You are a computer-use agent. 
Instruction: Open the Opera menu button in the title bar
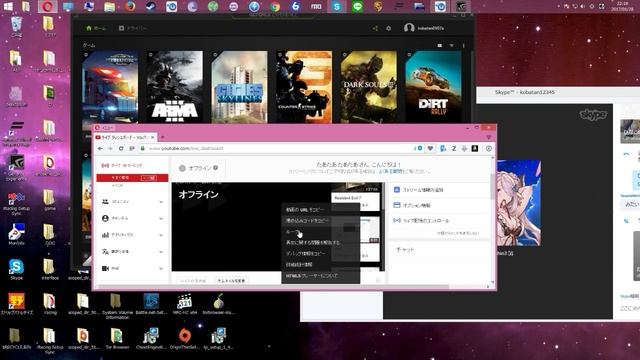tap(105, 128)
